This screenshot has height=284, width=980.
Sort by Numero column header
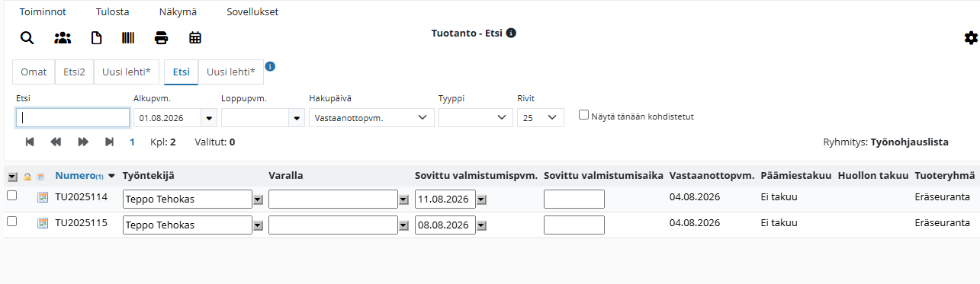click(75, 176)
